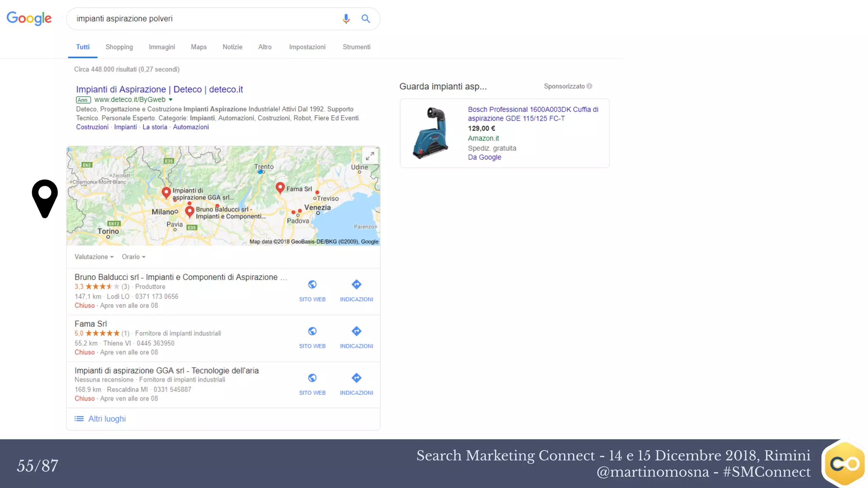This screenshot has height=488, width=868.
Task: Click the Impianti di aspirazione GGA map pin
Action: point(166,193)
